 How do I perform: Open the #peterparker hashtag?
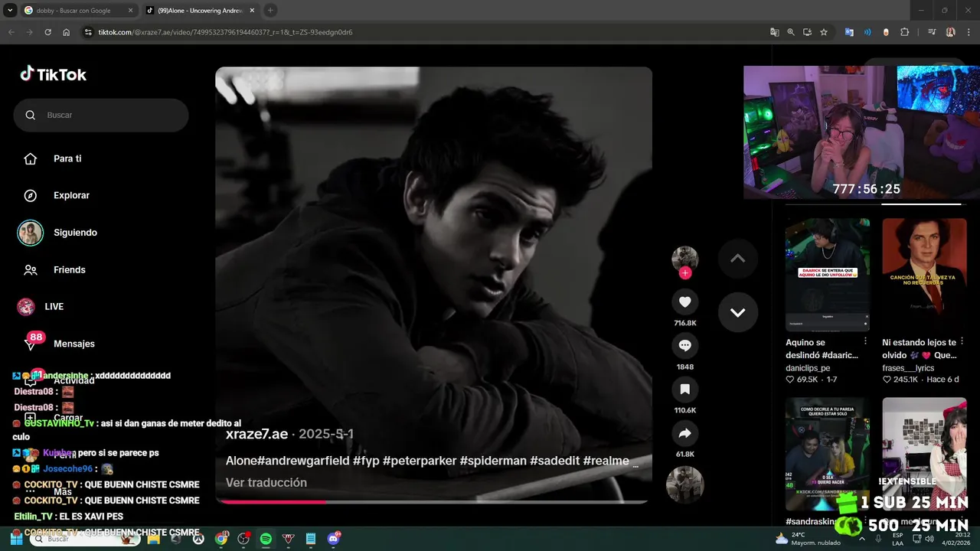pyautogui.click(x=420, y=461)
